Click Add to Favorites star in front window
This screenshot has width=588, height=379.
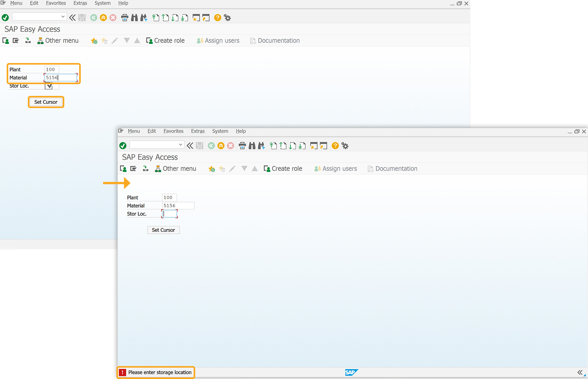(212, 169)
